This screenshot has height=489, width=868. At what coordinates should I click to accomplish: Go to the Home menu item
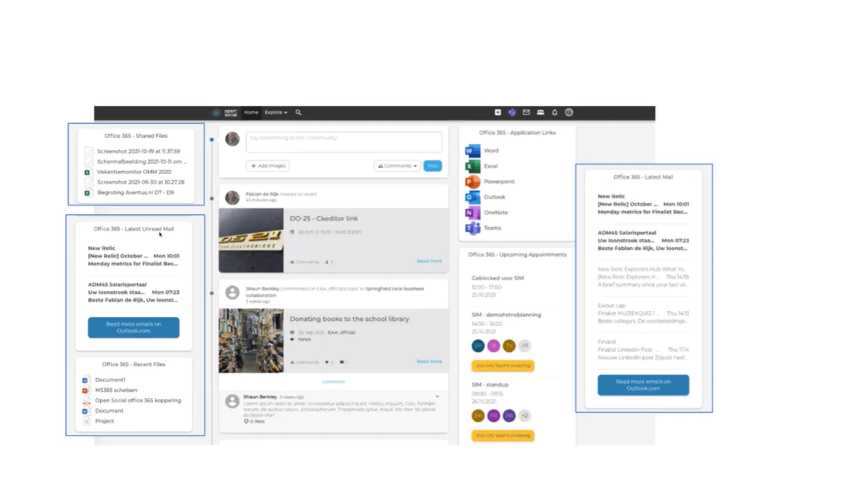[x=251, y=113]
